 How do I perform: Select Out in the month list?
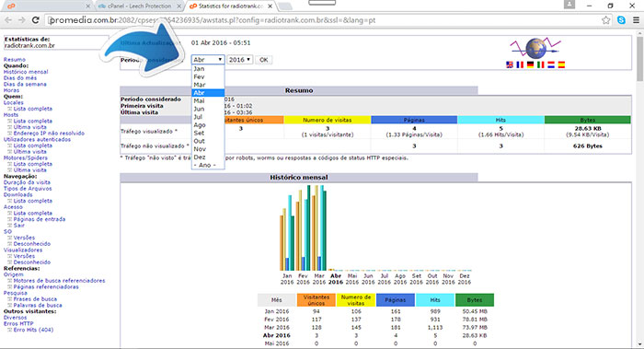pos(208,141)
